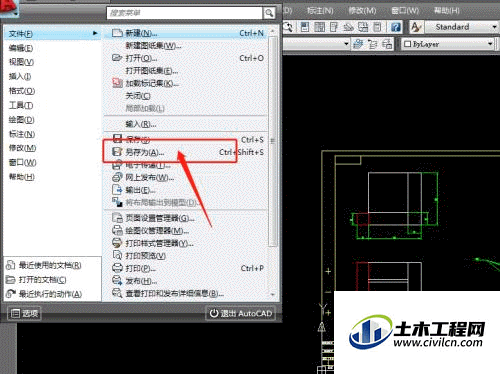Image resolution: width=500 pixels, height=374 pixels.
Task: Open 窗口(W) in the left list
Action: (x=22, y=162)
